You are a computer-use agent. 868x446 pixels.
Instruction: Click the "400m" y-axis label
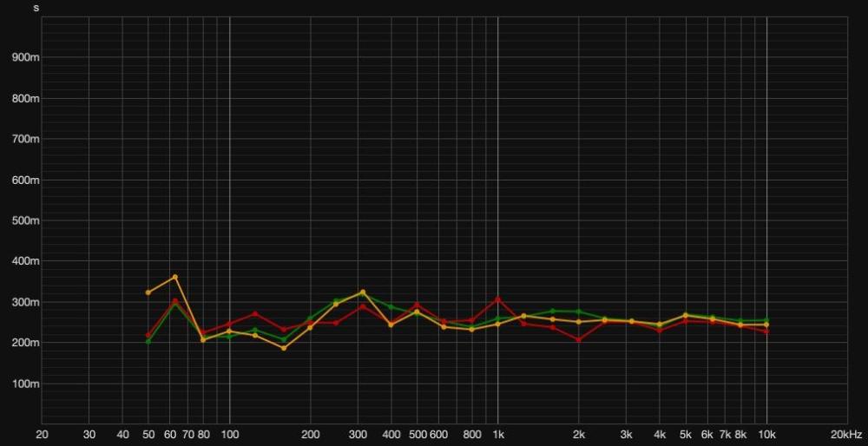(25, 261)
